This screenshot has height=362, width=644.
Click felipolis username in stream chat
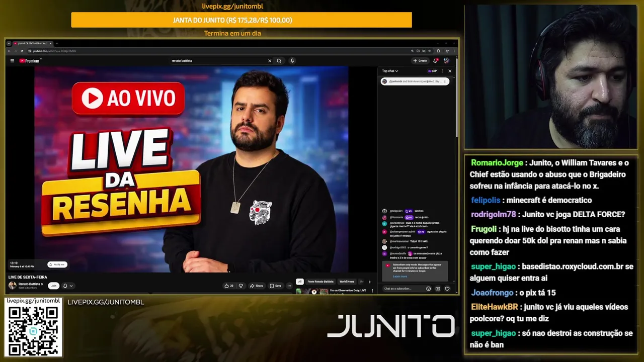(x=486, y=200)
